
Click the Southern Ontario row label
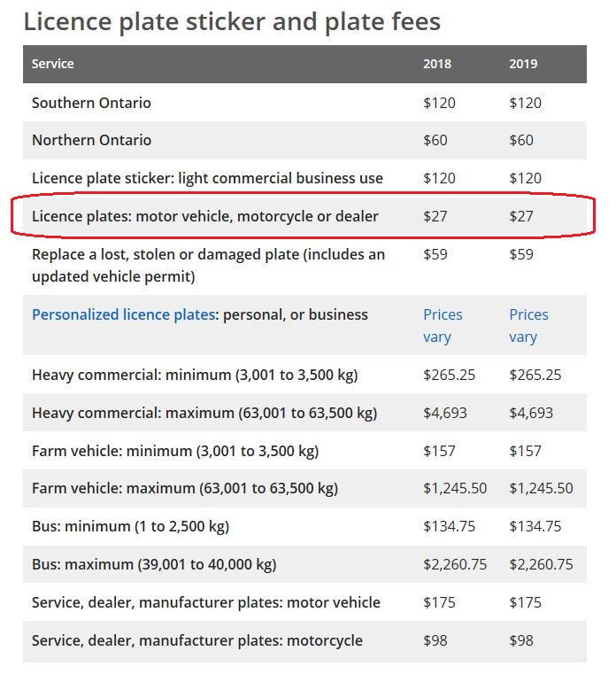coord(91,103)
